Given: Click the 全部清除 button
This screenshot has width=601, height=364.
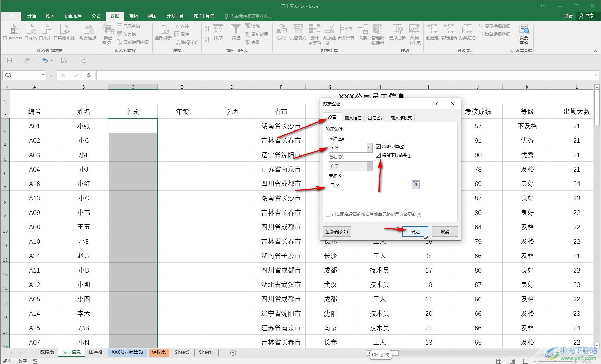Looking at the screenshot, I should (337, 231).
